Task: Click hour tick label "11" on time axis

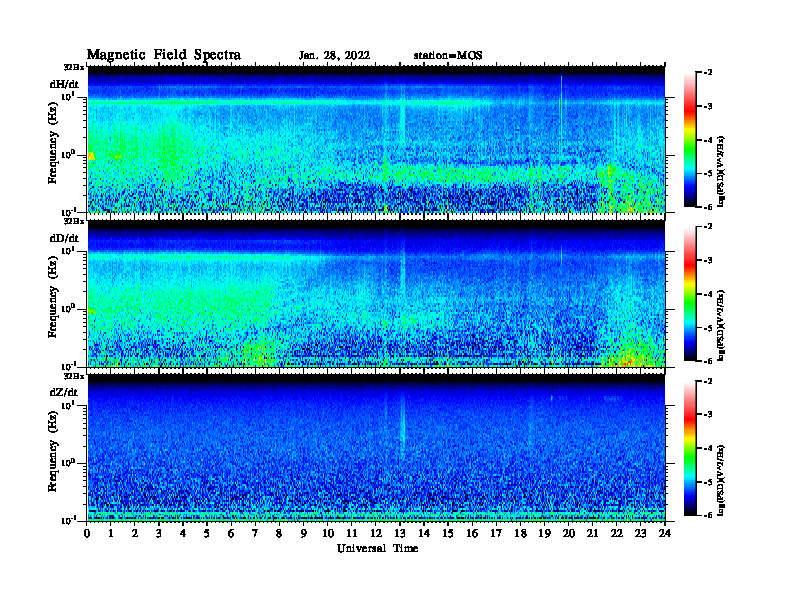Action: click(x=352, y=533)
